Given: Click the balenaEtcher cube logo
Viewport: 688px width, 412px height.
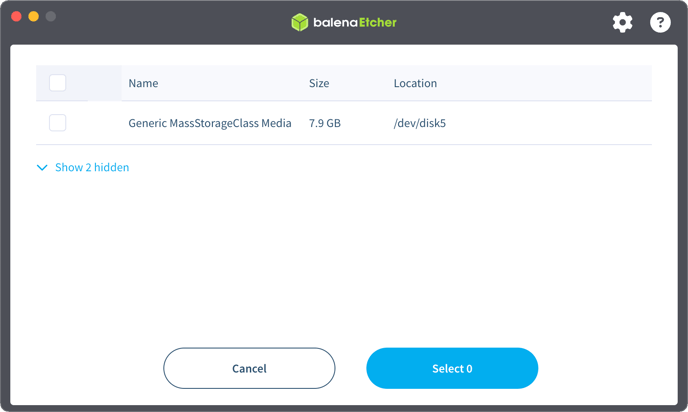Looking at the screenshot, I should pos(300,22).
